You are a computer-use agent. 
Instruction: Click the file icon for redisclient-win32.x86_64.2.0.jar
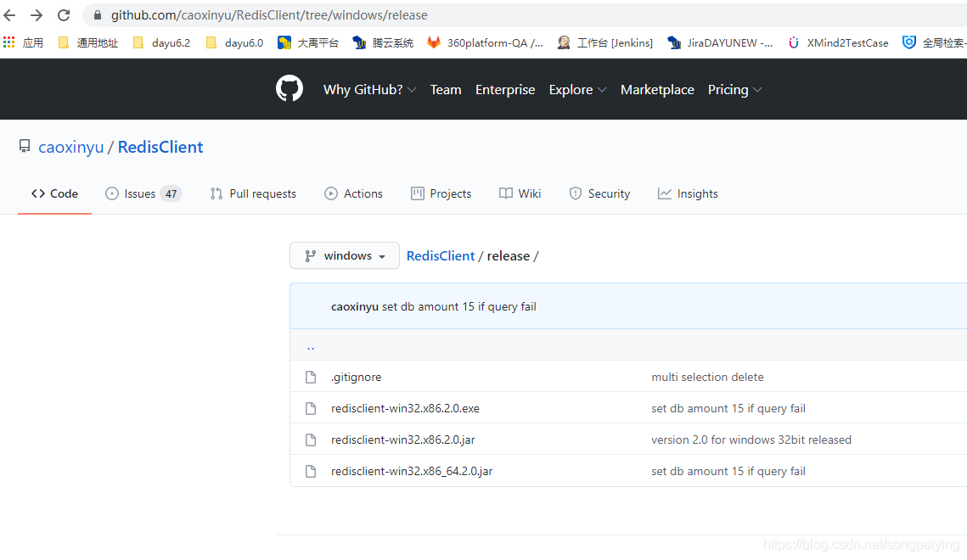click(x=311, y=471)
